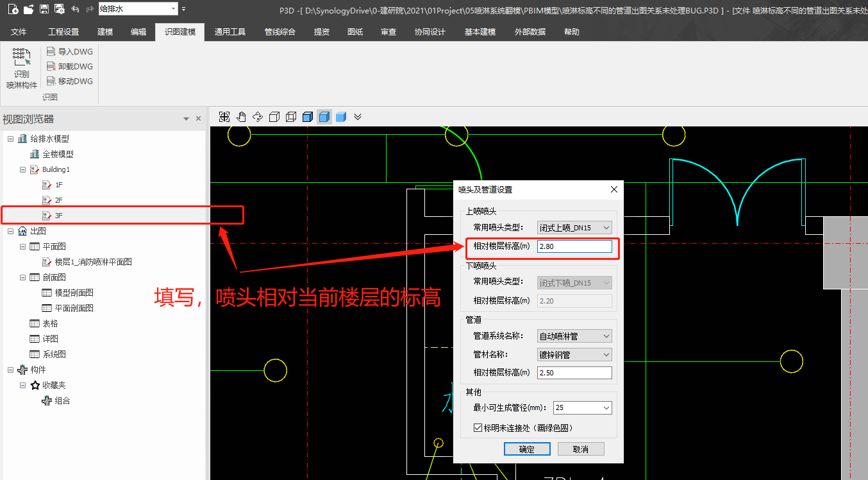Save the project with the floppy icon

44,9
